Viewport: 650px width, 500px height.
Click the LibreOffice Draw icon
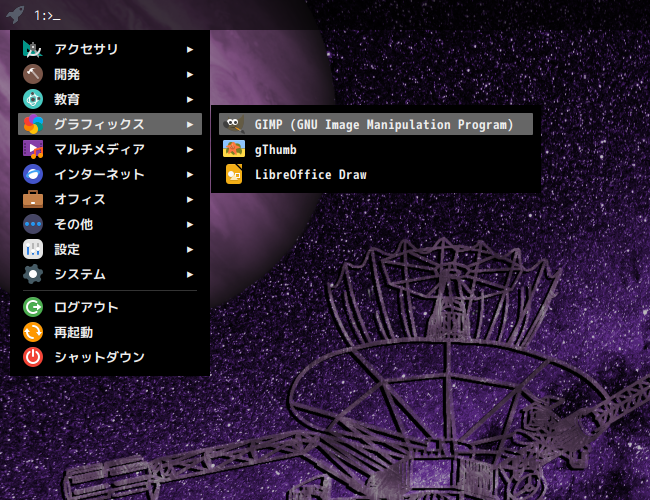(234, 174)
